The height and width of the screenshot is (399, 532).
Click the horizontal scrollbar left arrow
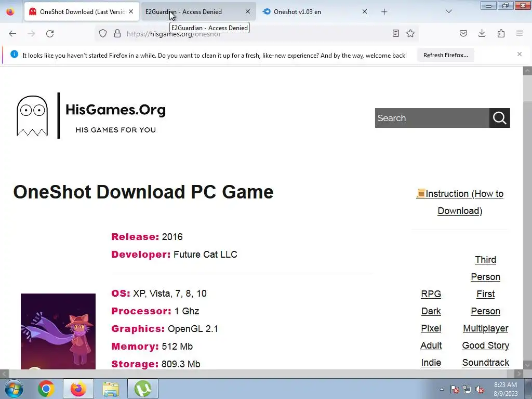point(4,374)
